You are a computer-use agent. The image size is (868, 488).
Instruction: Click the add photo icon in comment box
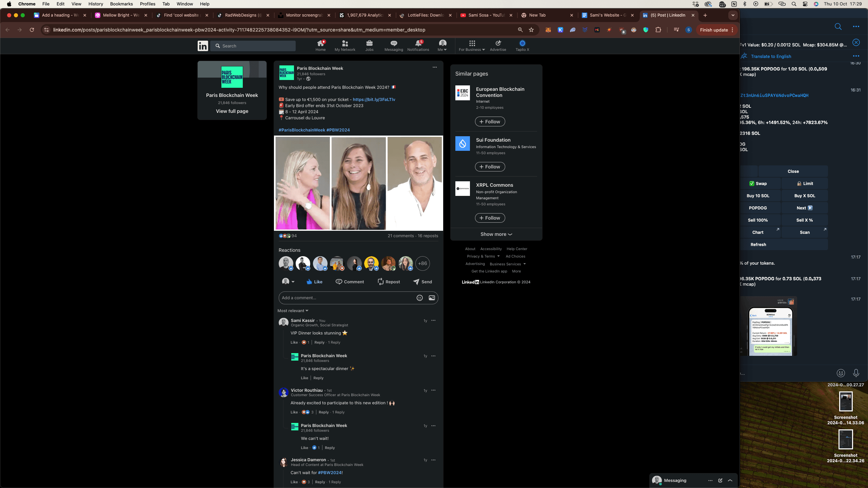pos(432,298)
